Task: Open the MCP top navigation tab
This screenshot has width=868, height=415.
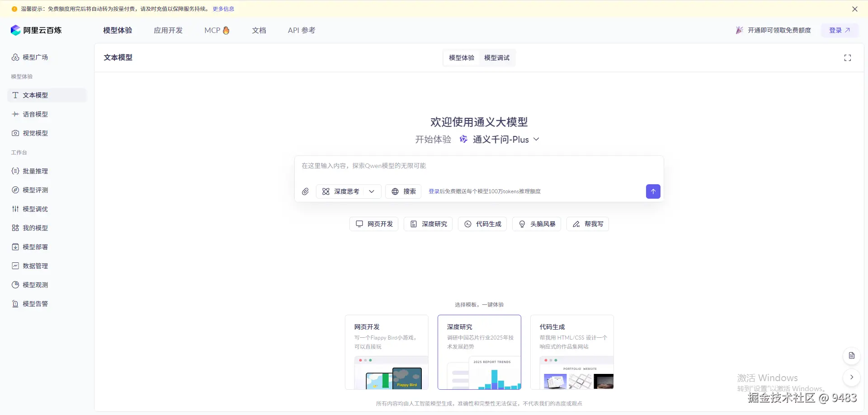Action: (217, 30)
